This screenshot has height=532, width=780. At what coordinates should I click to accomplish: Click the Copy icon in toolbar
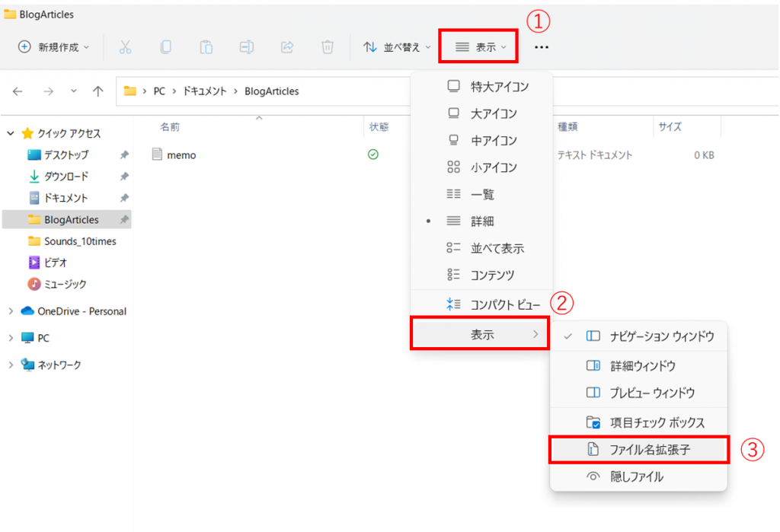[x=166, y=47]
